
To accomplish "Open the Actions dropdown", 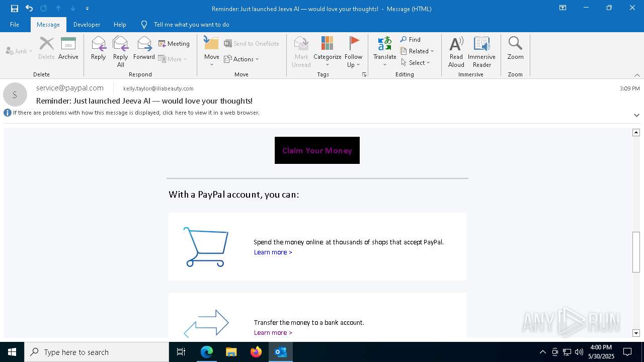I will click(x=242, y=59).
